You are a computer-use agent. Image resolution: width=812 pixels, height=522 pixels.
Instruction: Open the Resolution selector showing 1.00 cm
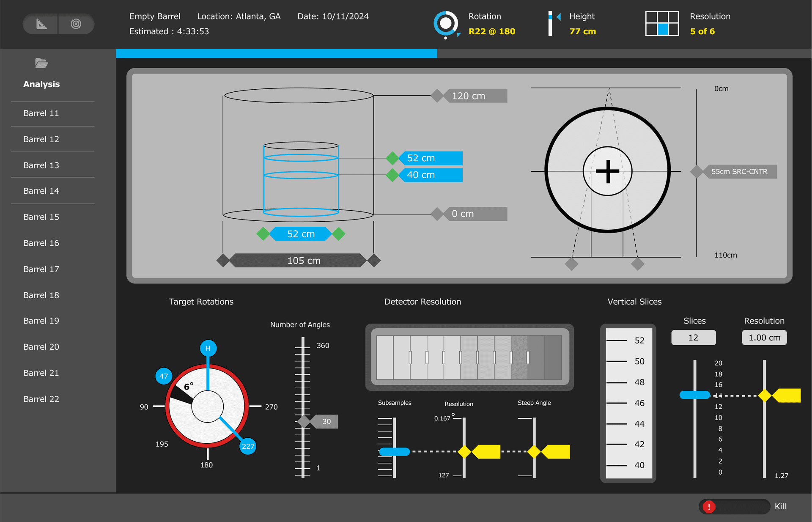coord(764,338)
